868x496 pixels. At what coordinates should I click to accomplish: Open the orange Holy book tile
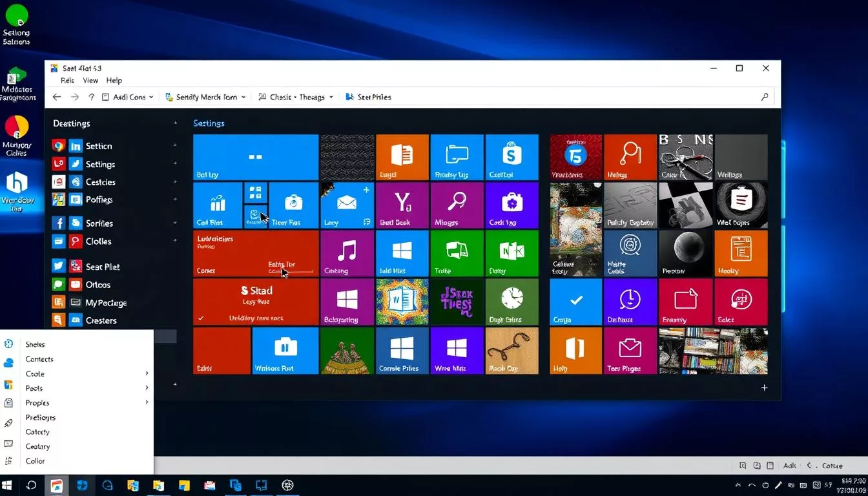[576, 351]
